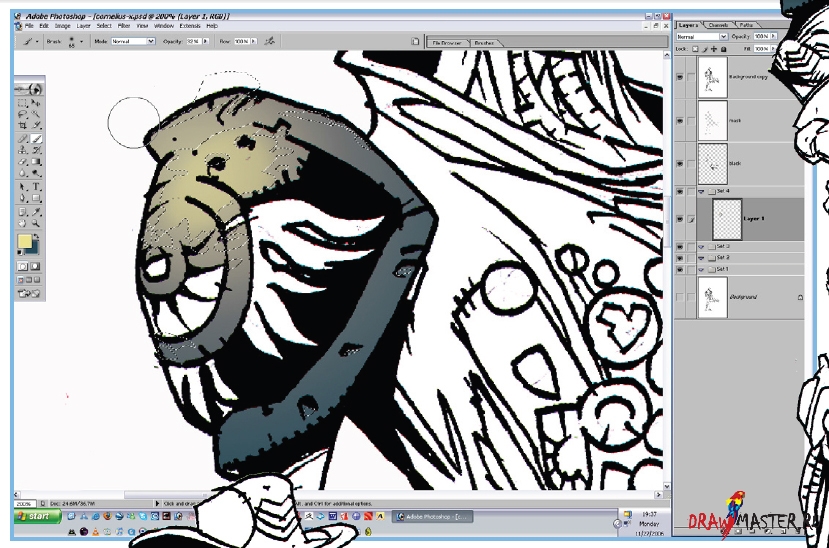This screenshot has height=548, width=829.
Task: Hide Layer 1 visibility eye
Action: click(x=680, y=219)
